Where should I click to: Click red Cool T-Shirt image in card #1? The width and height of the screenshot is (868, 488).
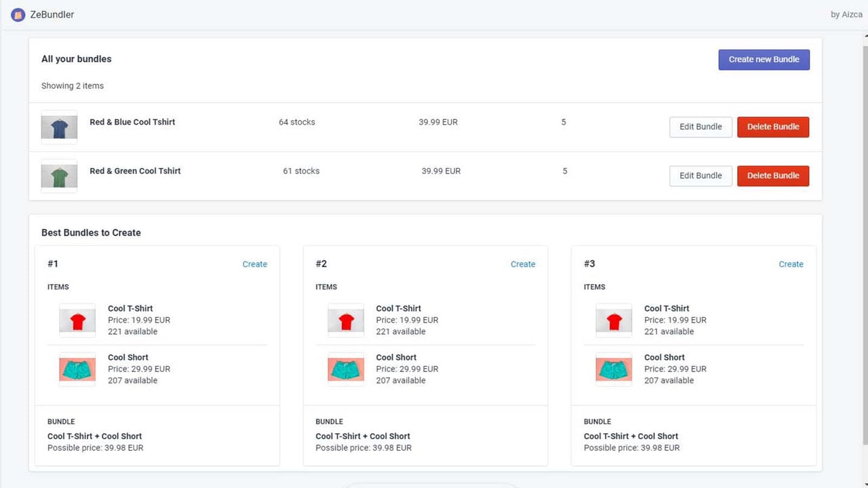point(77,321)
